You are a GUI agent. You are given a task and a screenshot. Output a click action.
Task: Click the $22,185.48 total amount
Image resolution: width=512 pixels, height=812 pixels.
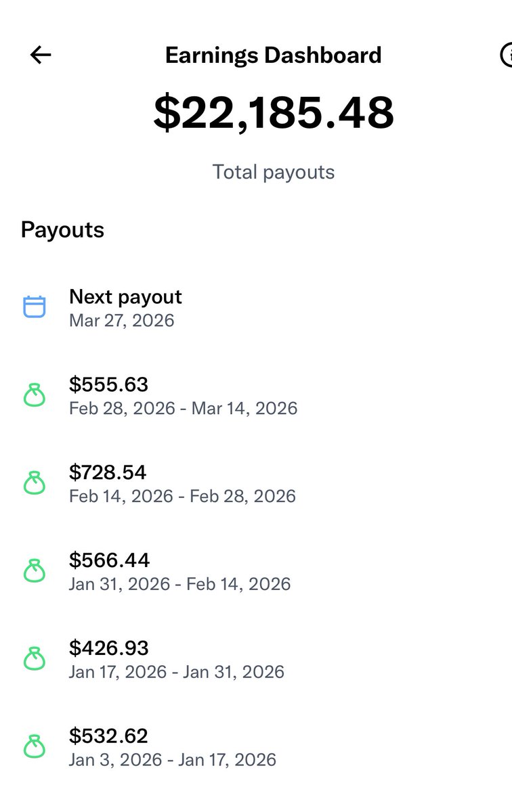tap(274, 112)
